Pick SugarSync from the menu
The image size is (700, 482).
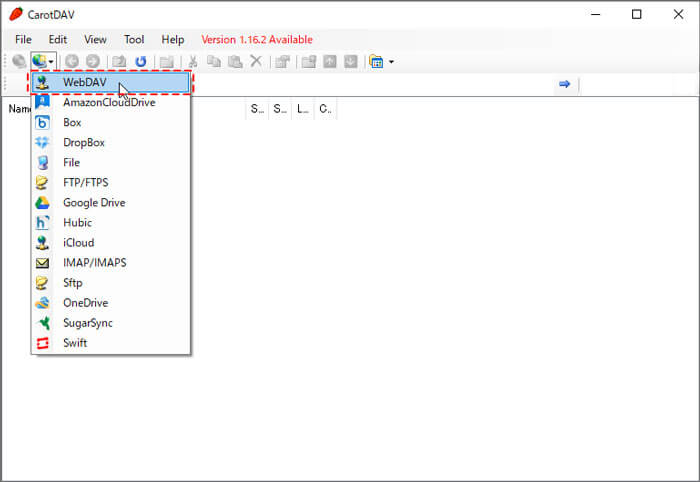coord(111,323)
